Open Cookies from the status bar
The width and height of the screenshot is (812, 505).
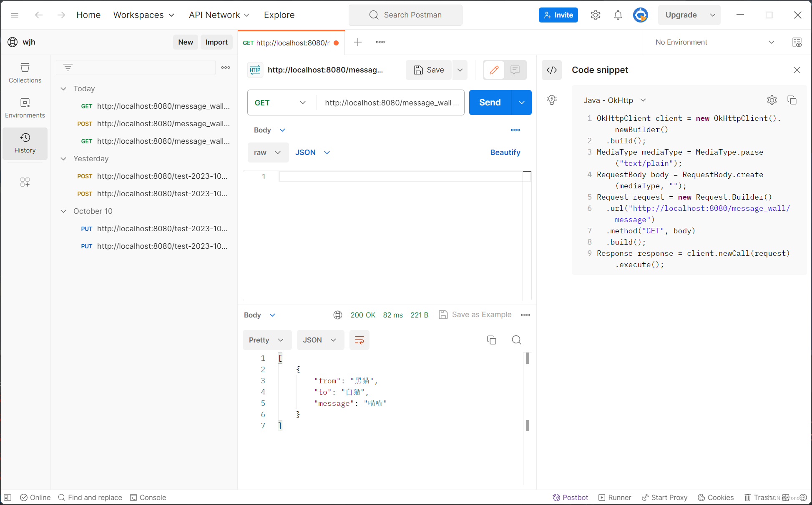pyautogui.click(x=716, y=497)
